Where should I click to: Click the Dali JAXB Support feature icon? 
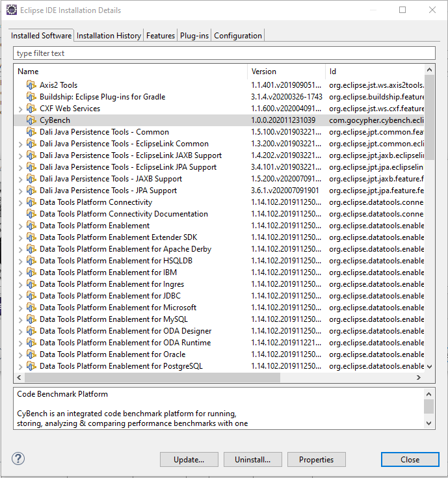point(31,179)
